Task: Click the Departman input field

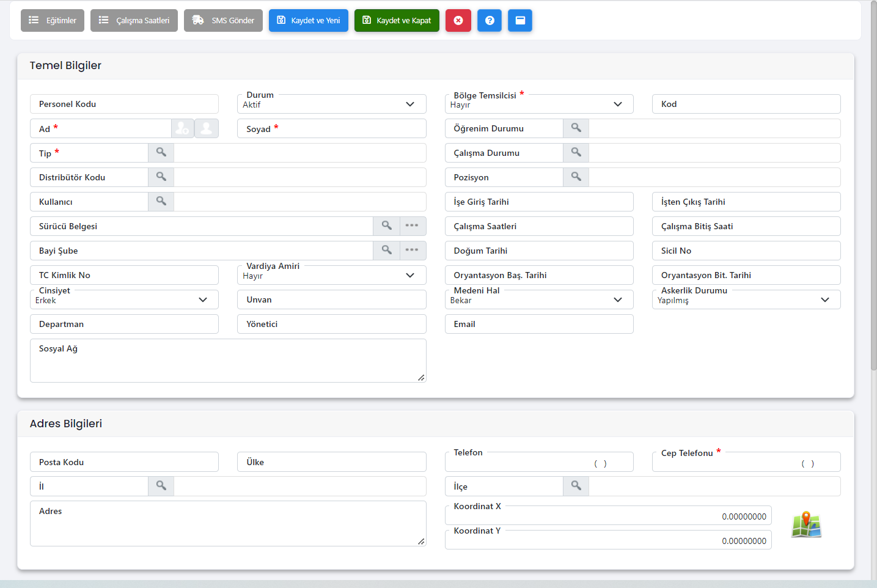Action: 124,324
